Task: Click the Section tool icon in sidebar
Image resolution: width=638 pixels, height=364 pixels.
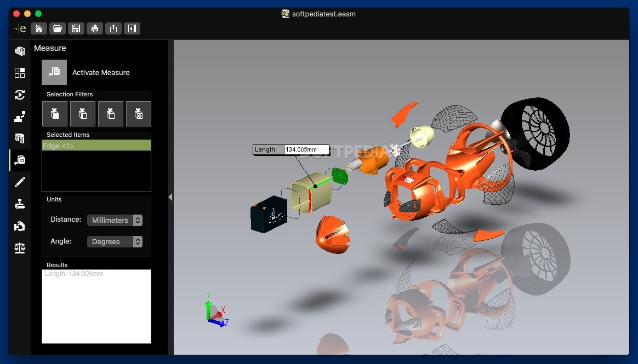Action: pos(20,138)
